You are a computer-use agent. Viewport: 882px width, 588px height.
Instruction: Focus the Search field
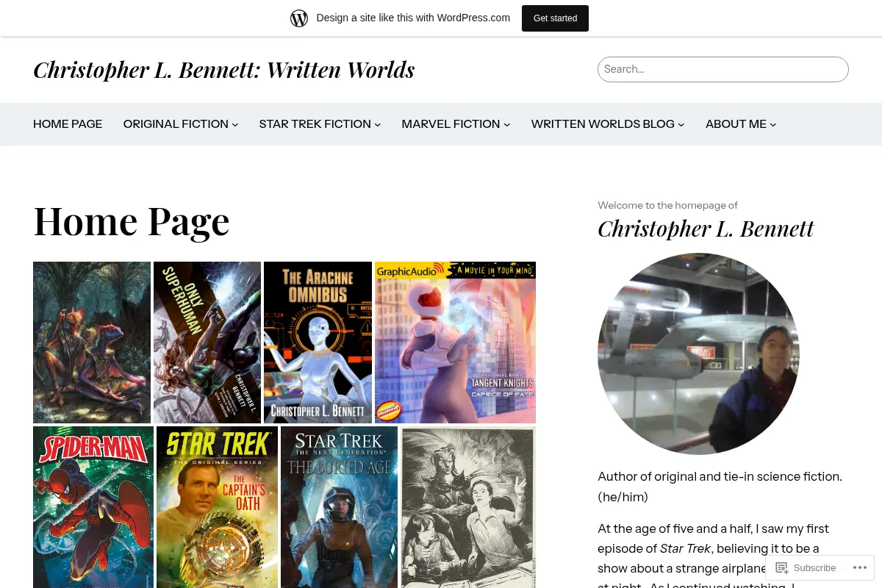tap(723, 69)
